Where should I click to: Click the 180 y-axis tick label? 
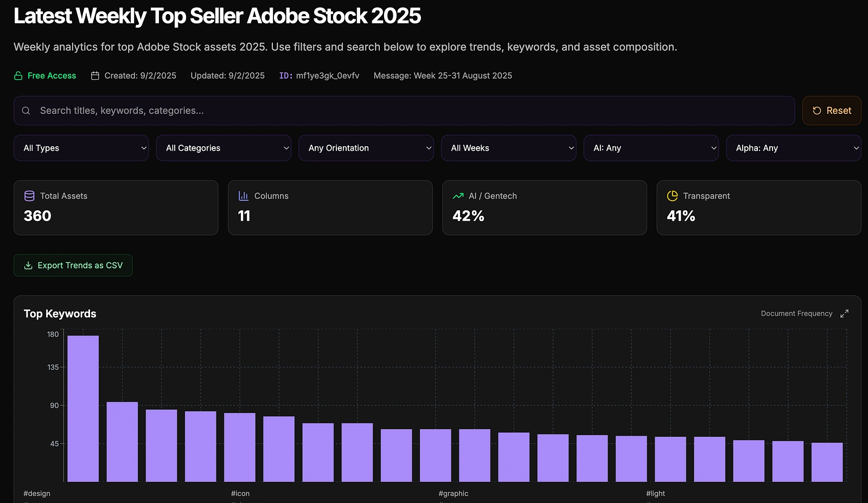(x=53, y=334)
